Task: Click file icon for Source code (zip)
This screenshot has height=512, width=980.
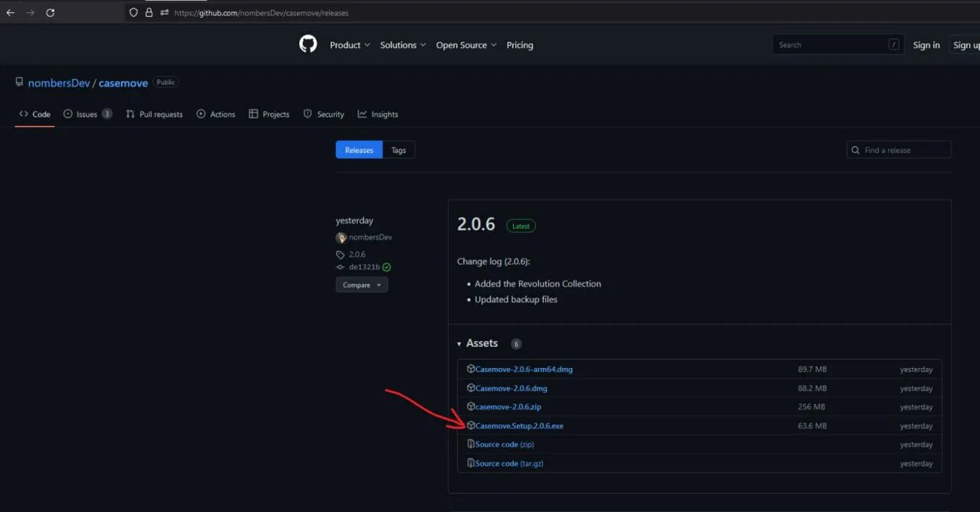Action: pyautogui.click(x=471, y=444)
